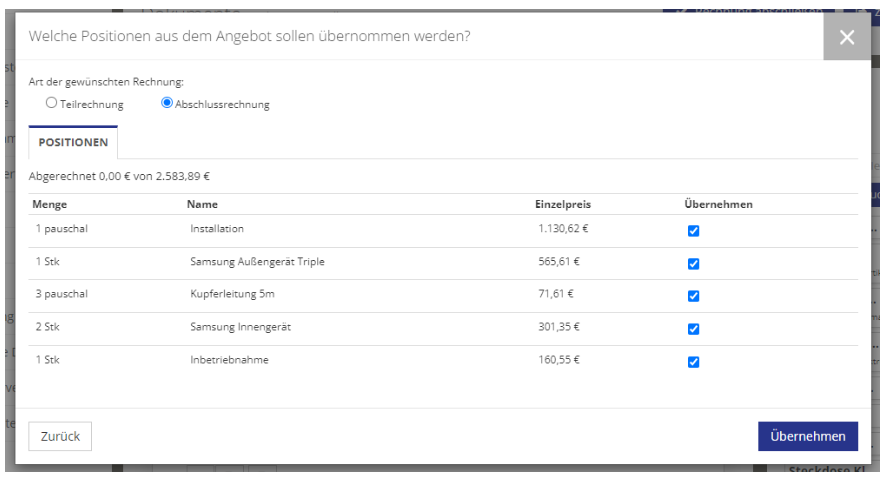Open the POSITIONEN tab

[x=73, y=143]
